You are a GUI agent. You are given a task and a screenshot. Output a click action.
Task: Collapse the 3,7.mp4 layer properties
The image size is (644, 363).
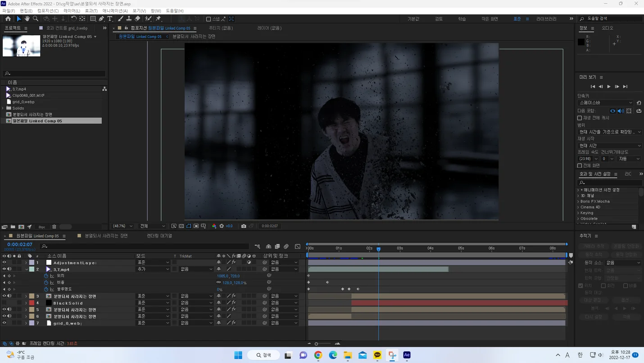[x=26, y=269]
